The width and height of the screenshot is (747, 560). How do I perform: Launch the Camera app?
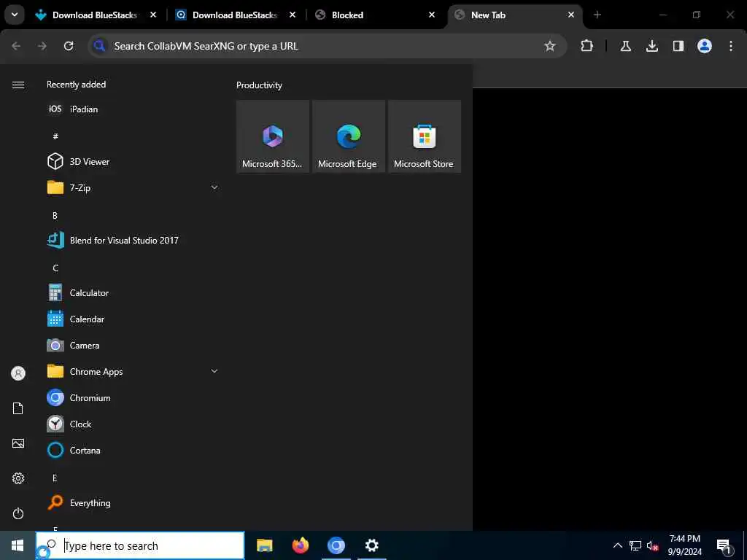click(x=133, y=345)
